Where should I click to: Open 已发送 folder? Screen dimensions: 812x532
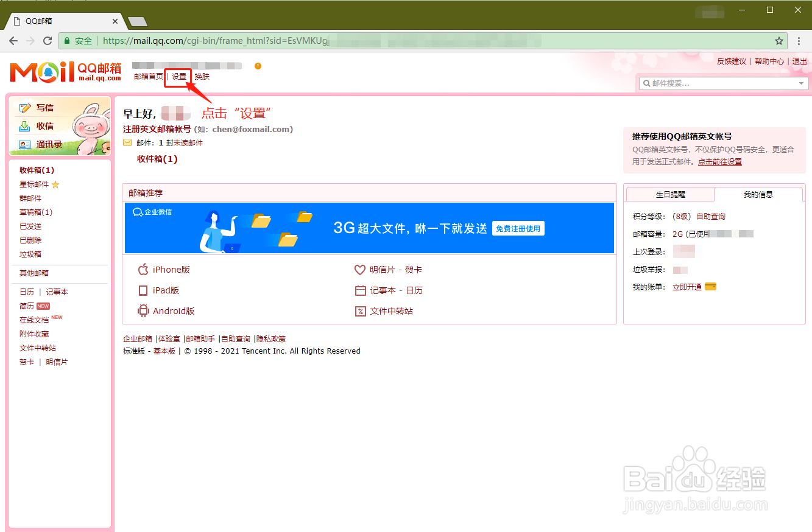click(x=30, y=226)
